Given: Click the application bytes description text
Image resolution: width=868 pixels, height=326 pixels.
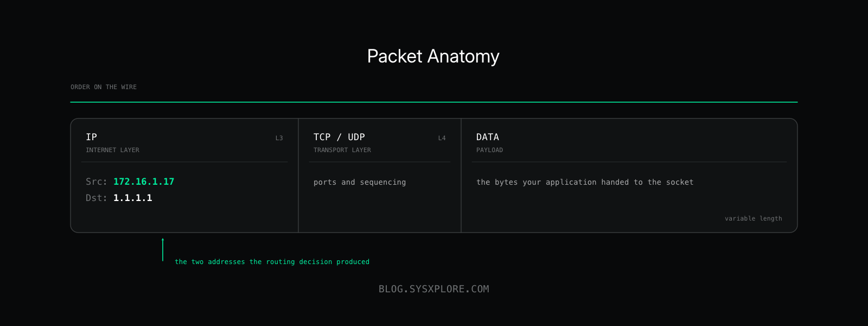Looking at the screenshot, I should pos(585,182).
